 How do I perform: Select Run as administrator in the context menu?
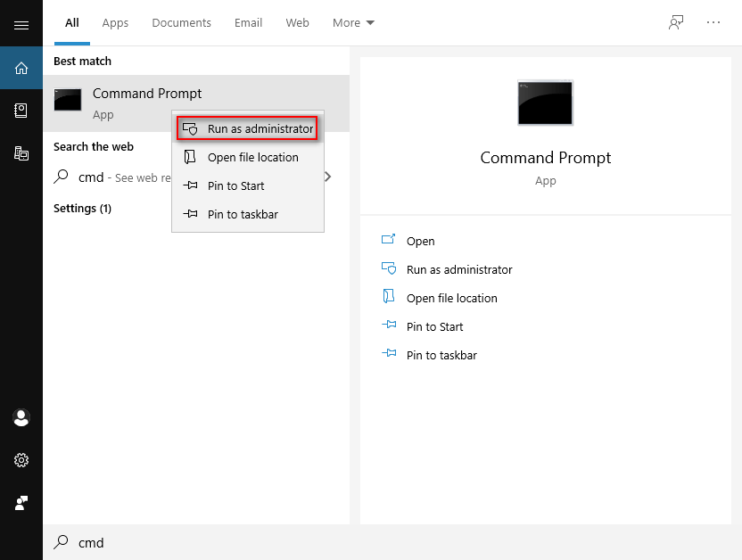pos(247,128)
